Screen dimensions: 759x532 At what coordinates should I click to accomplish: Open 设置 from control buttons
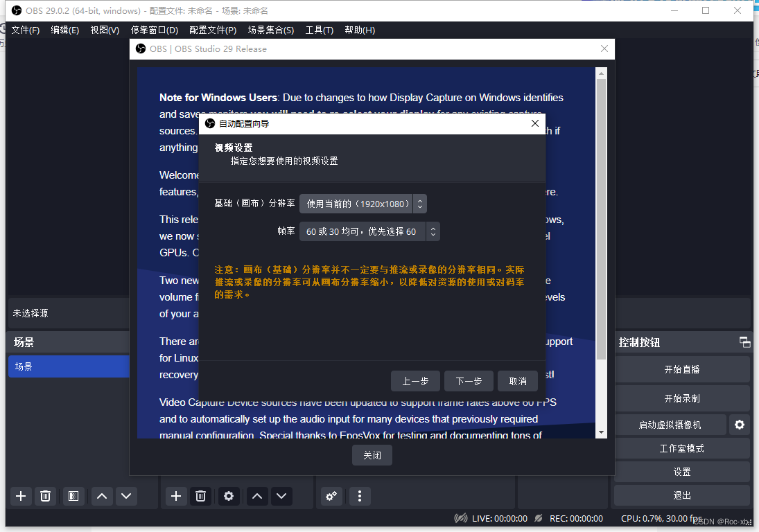pos(682,472)
